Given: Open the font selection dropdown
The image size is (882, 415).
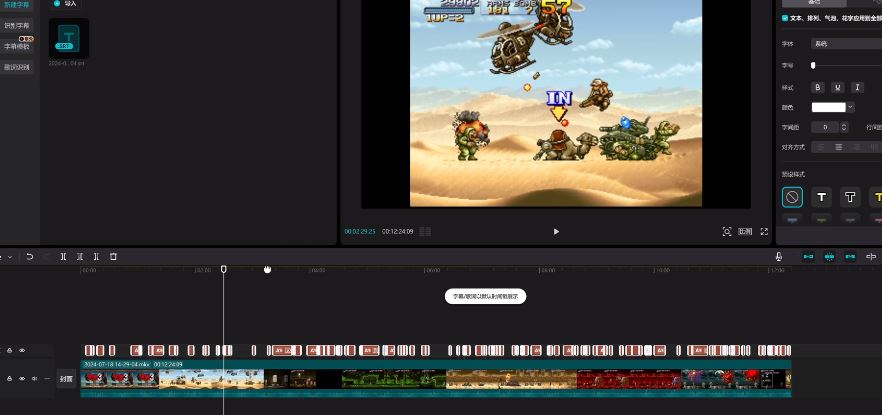Looking at the screenshot, I should tap(845, 44).
